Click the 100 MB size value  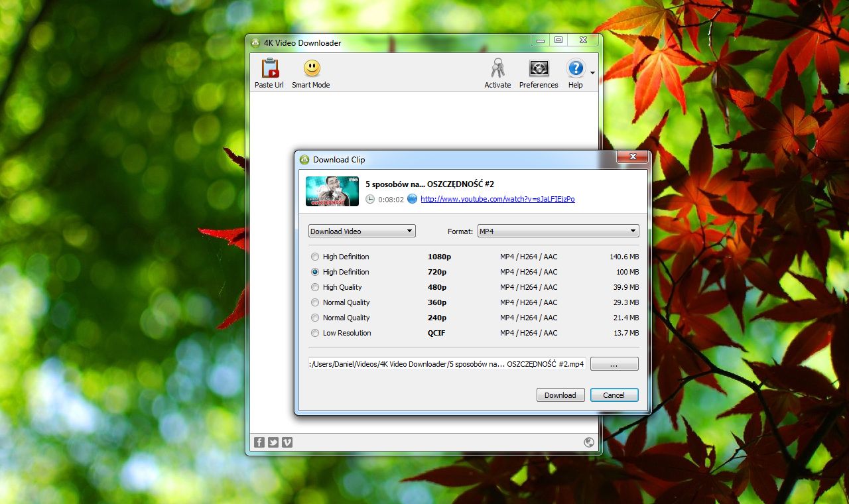[x=627, y=272]
